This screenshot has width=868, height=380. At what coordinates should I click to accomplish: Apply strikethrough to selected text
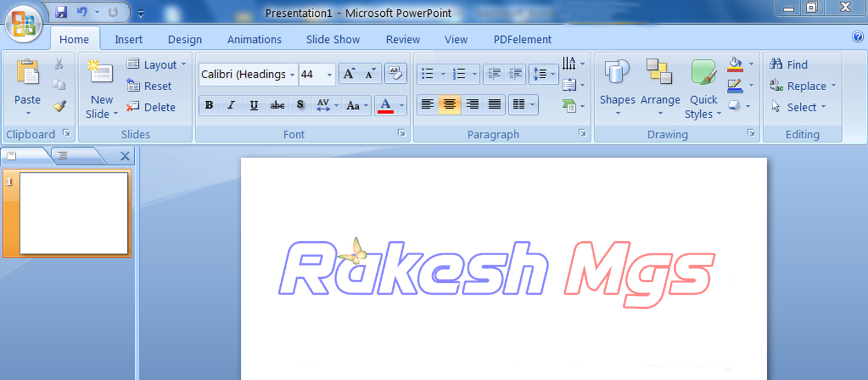(277, 105)
